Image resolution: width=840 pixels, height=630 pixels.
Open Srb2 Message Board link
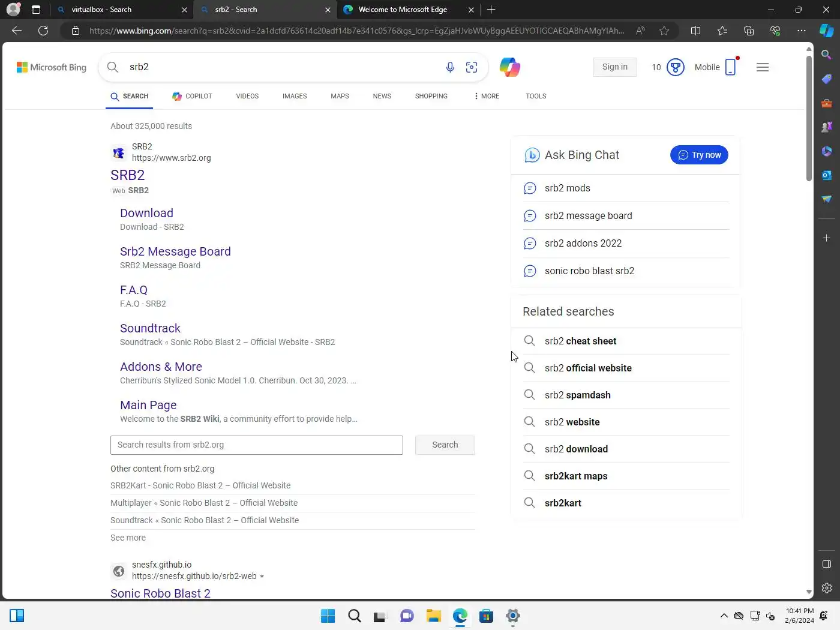(x=175, y=251)
